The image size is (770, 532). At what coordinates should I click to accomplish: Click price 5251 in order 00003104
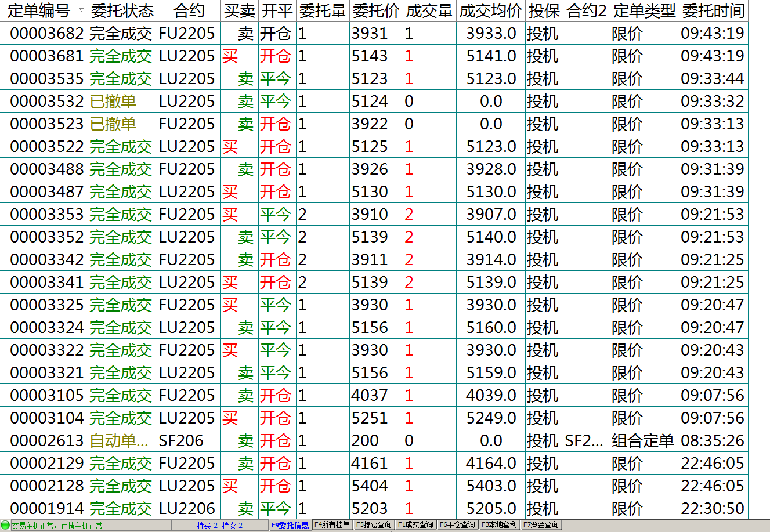point(370,418)
